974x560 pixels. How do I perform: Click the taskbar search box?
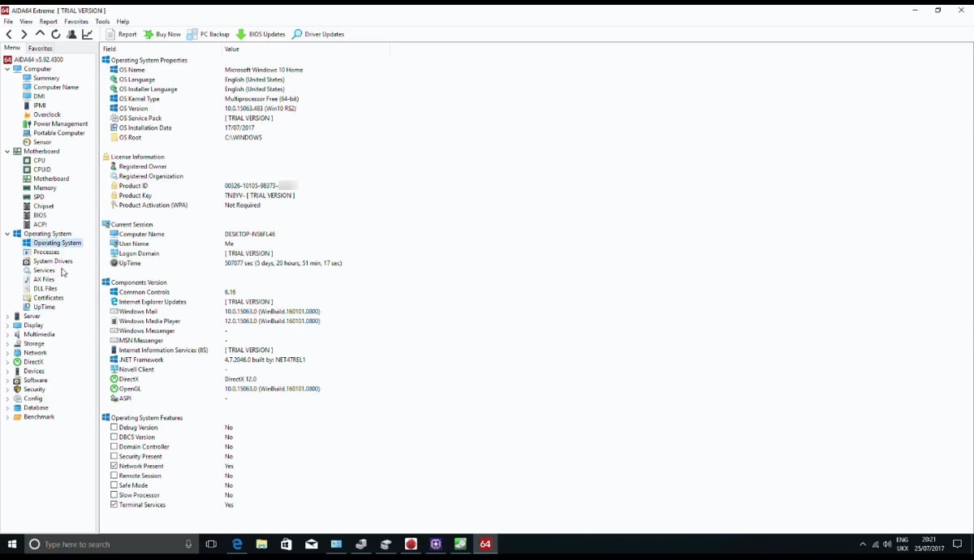(x=112, y=544)
